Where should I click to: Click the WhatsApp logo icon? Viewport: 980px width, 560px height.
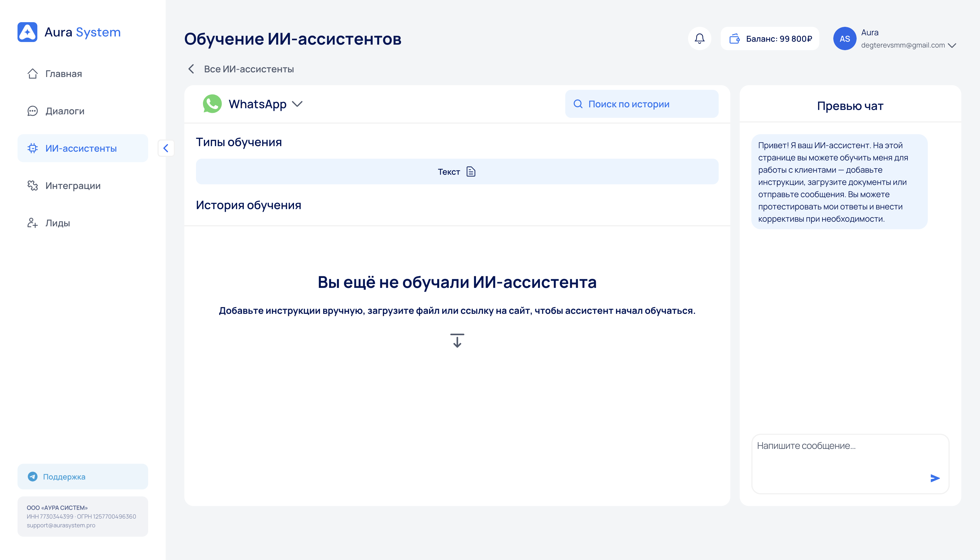(212, 104)
